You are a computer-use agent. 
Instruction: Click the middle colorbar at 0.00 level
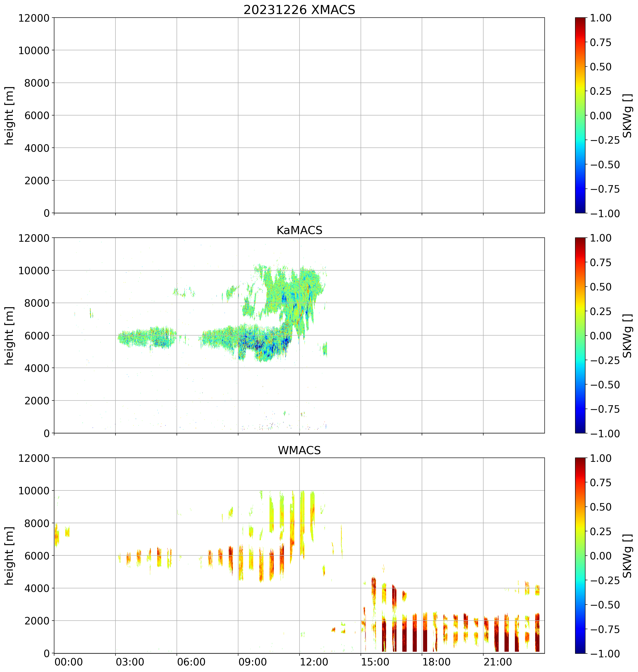click(580, 335)
